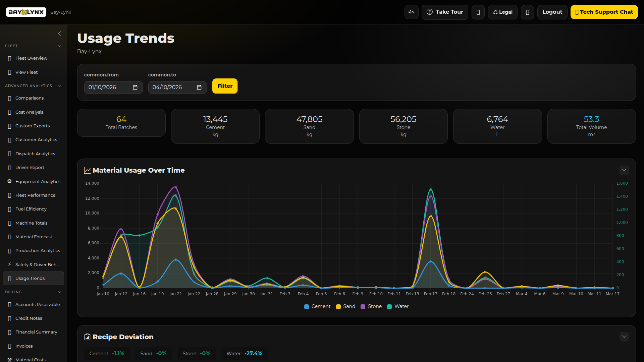Navigate to Accounts Receivable
This screenshot has height=362, width=644.
point(37,304)
